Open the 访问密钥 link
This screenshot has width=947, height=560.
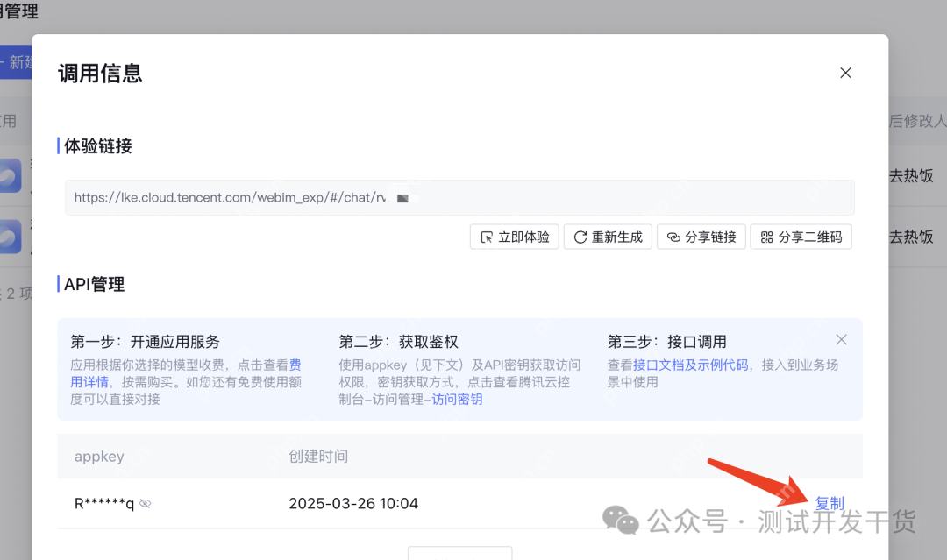(456, 401)
